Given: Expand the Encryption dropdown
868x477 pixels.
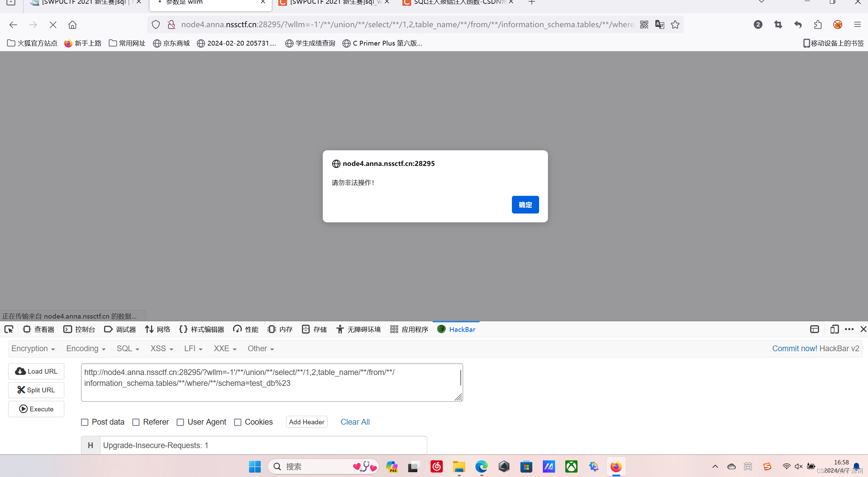Looking at the screenshot, I should pos(33,349).
